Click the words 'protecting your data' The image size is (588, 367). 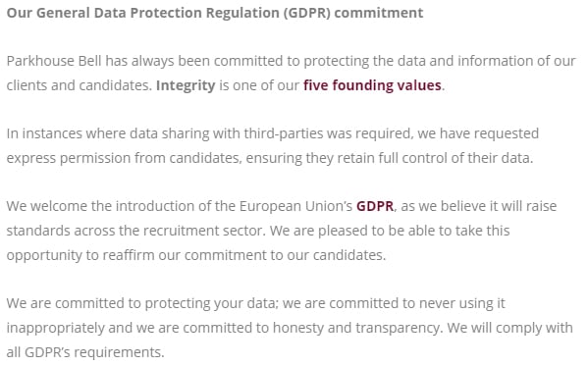tap(211, 303)
